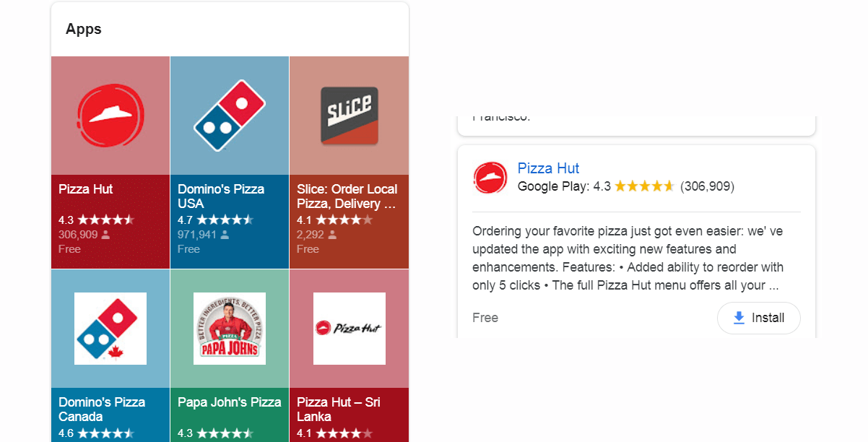868x442 pixels.
Task: Open the Slice app icon
Action: [x=349, y=116]
